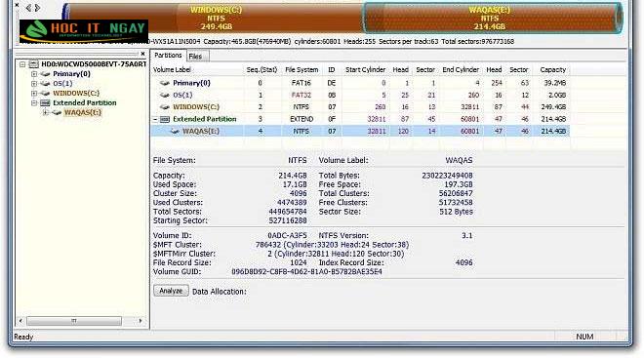Click the Starting Sector value 527116288

click(288, 220)
